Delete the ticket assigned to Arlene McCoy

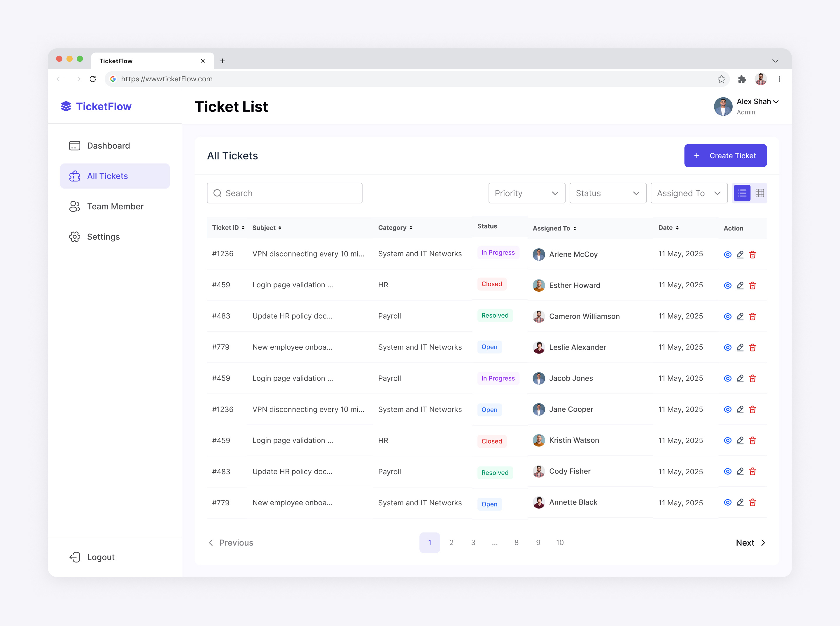tap(752, 254)
